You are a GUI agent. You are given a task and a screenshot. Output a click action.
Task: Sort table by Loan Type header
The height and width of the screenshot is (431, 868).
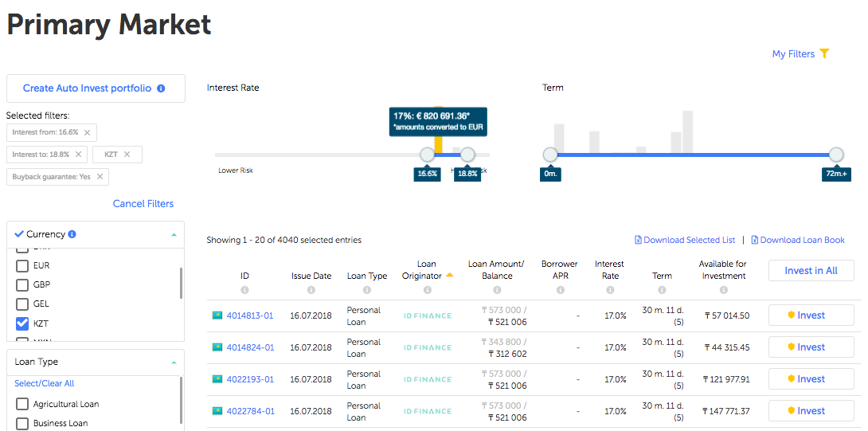click(x=367, y=276)
